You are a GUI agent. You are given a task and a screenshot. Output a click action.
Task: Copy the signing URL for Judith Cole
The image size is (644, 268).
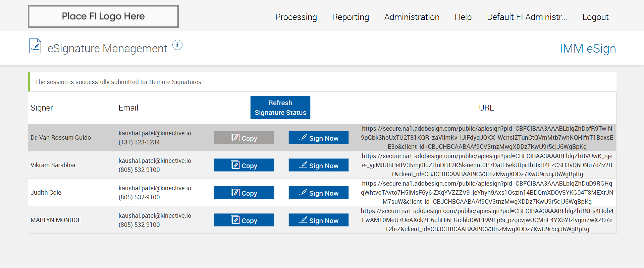pyautogui.click(x=244, y=193)
